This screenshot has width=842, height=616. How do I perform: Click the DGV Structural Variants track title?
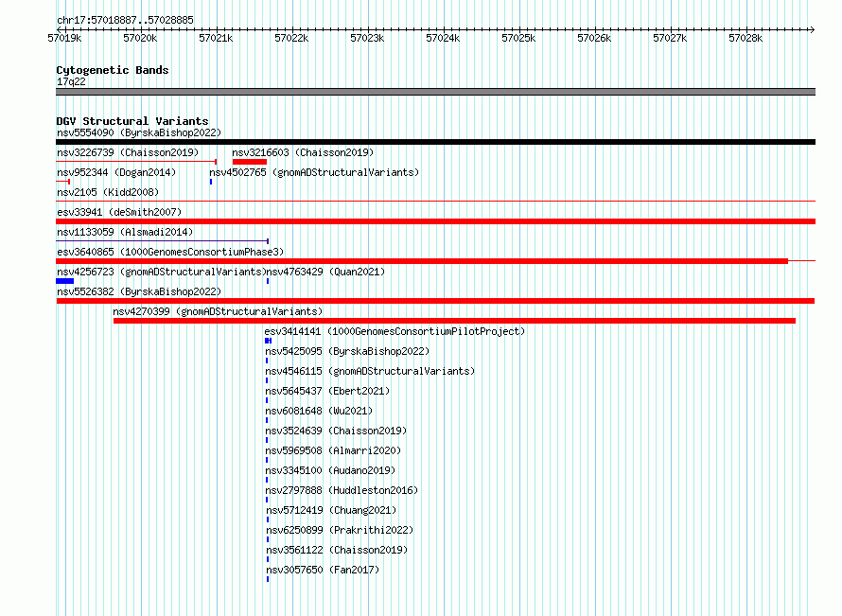click(132, 121)
